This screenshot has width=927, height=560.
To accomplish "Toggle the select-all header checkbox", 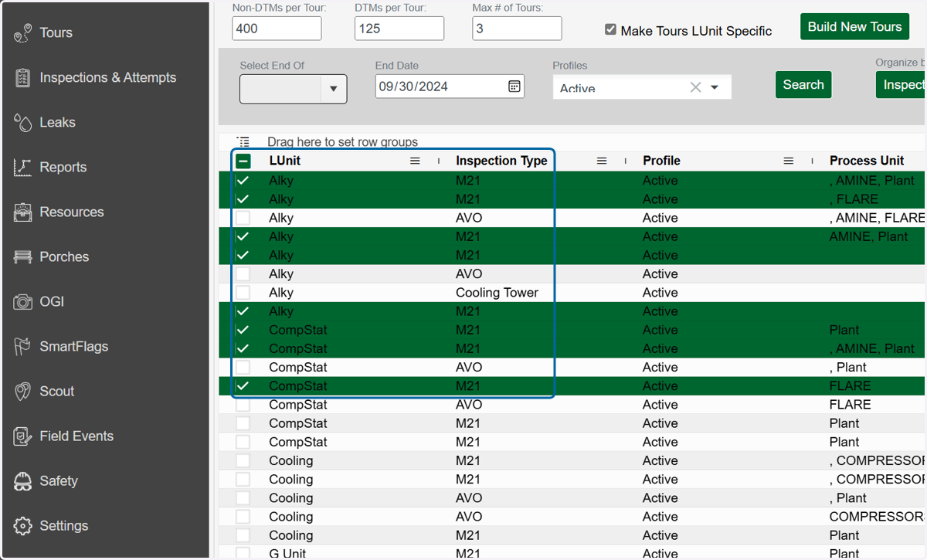I will (x=243, y=161).
